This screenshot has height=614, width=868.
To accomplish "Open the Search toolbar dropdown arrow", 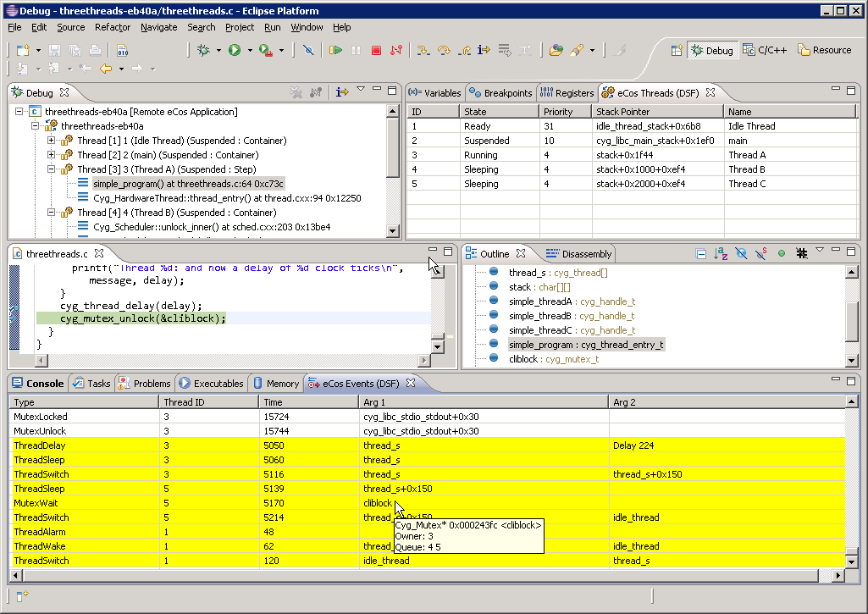I will click(x=592, y=50).
